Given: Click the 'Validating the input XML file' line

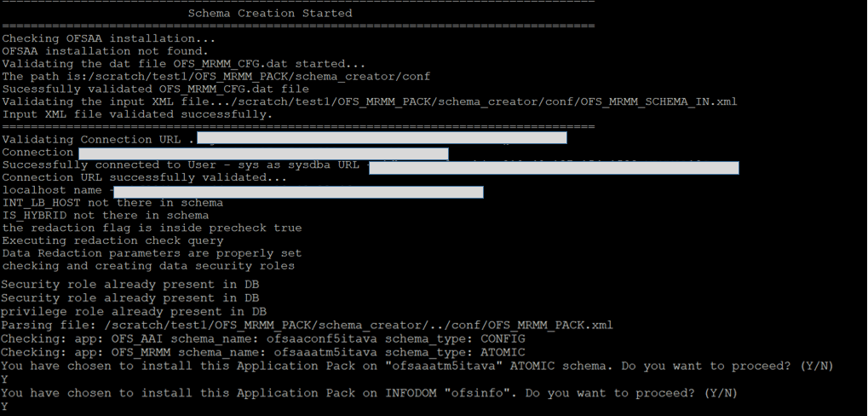Looking at the screenshot, I should pyautogui.click(x=369, y=102).
